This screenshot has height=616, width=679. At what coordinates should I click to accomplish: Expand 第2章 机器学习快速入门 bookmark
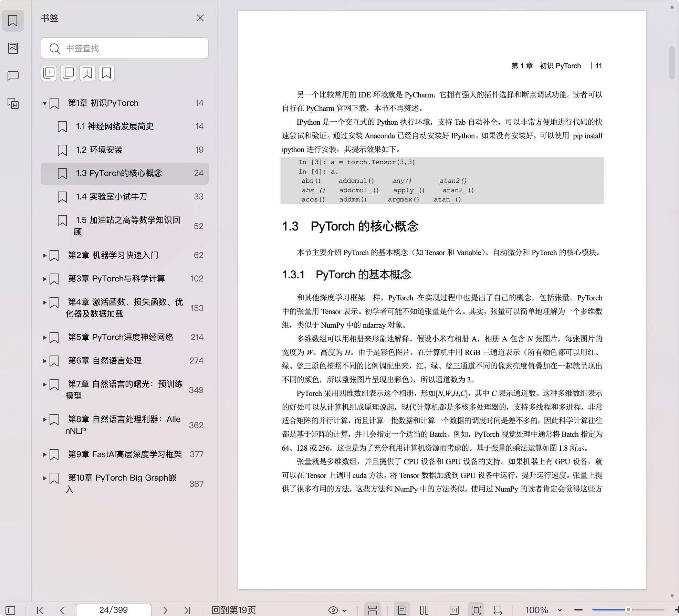45,255
